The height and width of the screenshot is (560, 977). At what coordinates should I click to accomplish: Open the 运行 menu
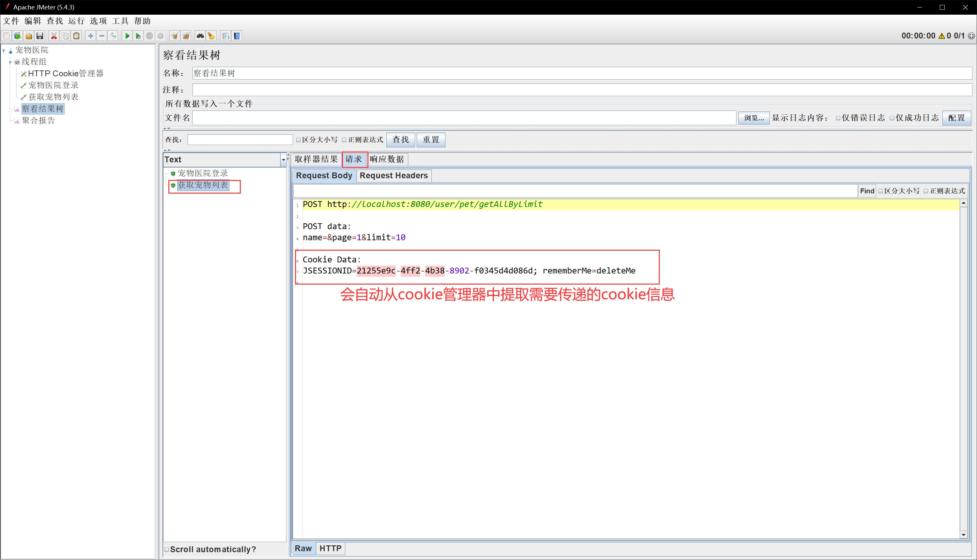76,21
